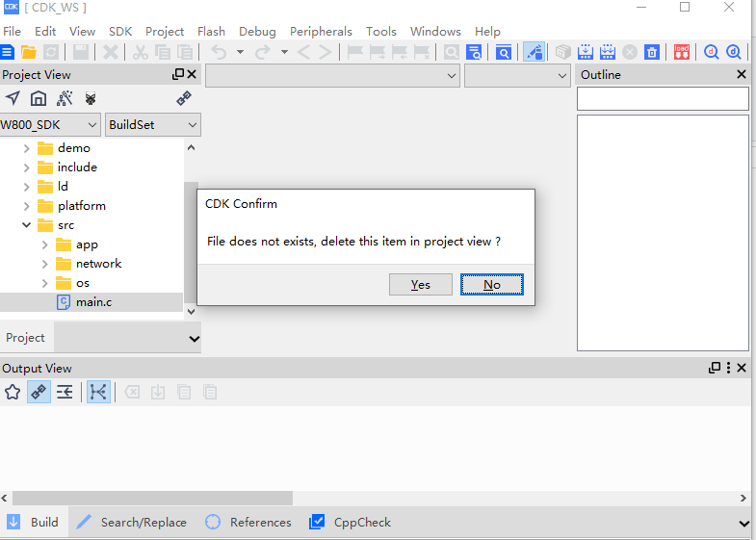The image size is (756, 540).
Task: Click the blue 'd' magnifier debug icon
Action: 733,52
